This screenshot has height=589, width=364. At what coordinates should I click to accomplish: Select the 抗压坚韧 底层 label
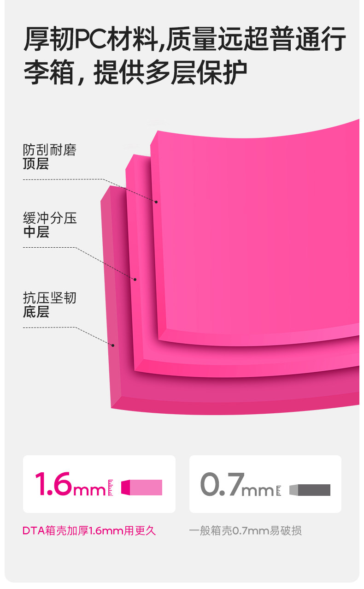point(49,305)
